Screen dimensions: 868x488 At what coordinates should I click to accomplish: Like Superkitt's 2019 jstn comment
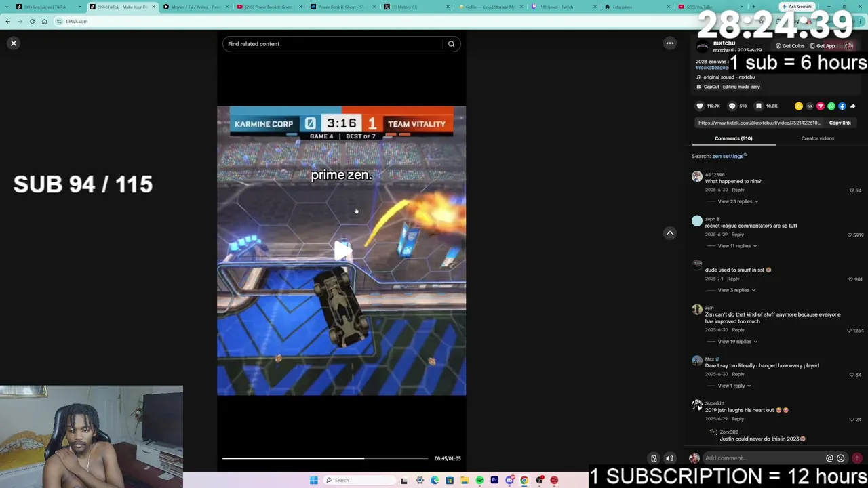pyautogui.click(x=852, y=420)
